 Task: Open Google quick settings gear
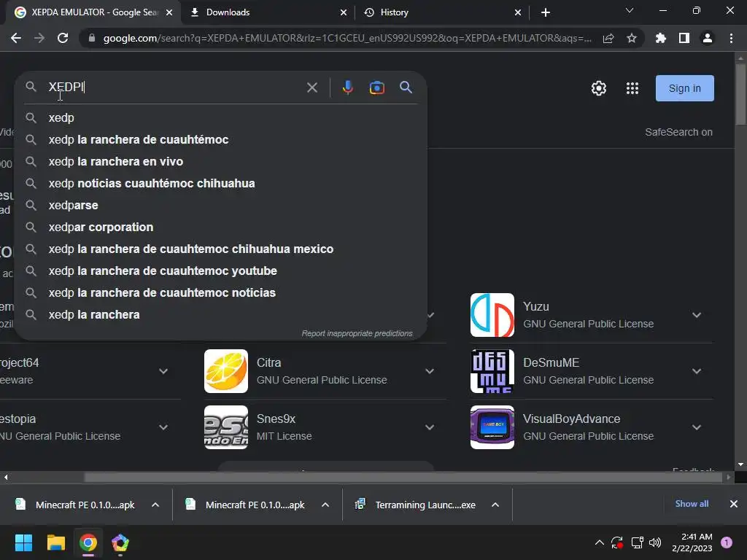point(599,88)
